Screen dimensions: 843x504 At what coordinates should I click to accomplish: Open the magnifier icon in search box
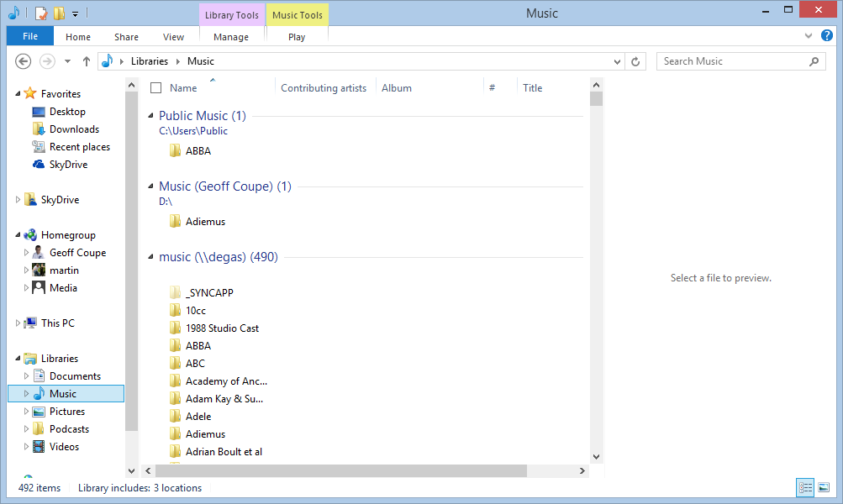point(814,61)
